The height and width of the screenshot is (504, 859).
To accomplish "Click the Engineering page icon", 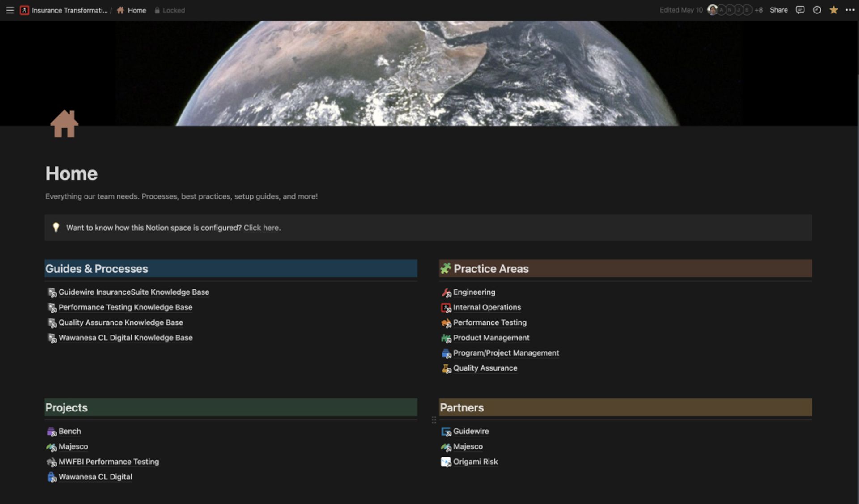I will pyautogui.click(x=446, y=292).
